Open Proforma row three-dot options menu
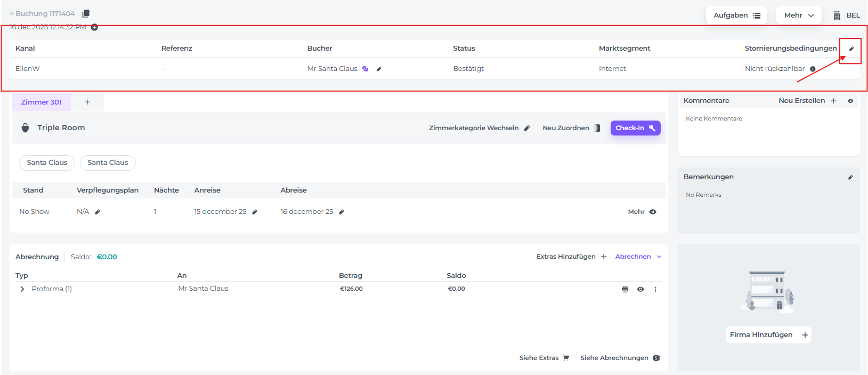868x375 pixels. 655,289
